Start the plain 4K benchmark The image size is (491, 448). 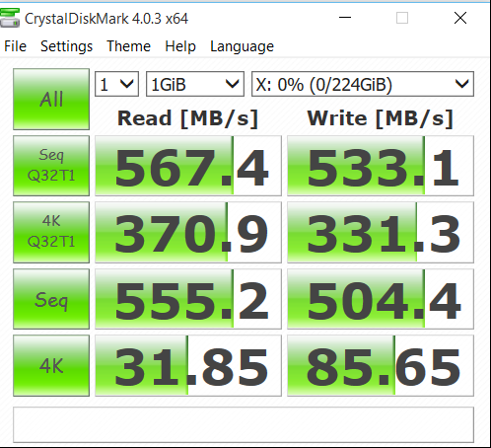[x=51, y=365]
